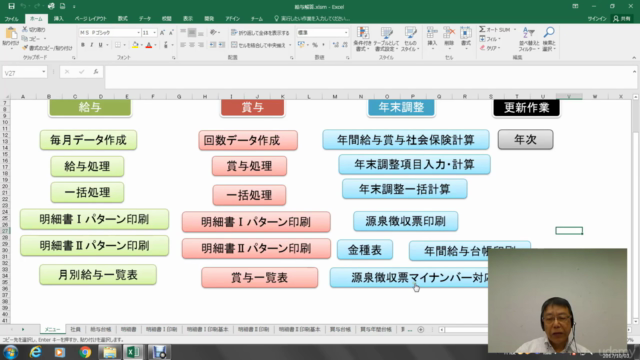Click the 源泉徴収票印刷 button
This screenshot has width=640, height=360.
click(405, 221)
